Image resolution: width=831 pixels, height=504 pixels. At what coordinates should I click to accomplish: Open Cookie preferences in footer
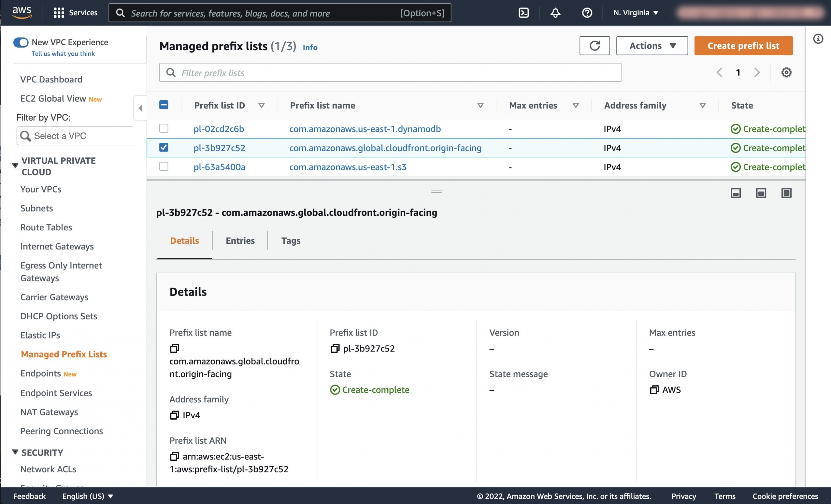point(785,496)
